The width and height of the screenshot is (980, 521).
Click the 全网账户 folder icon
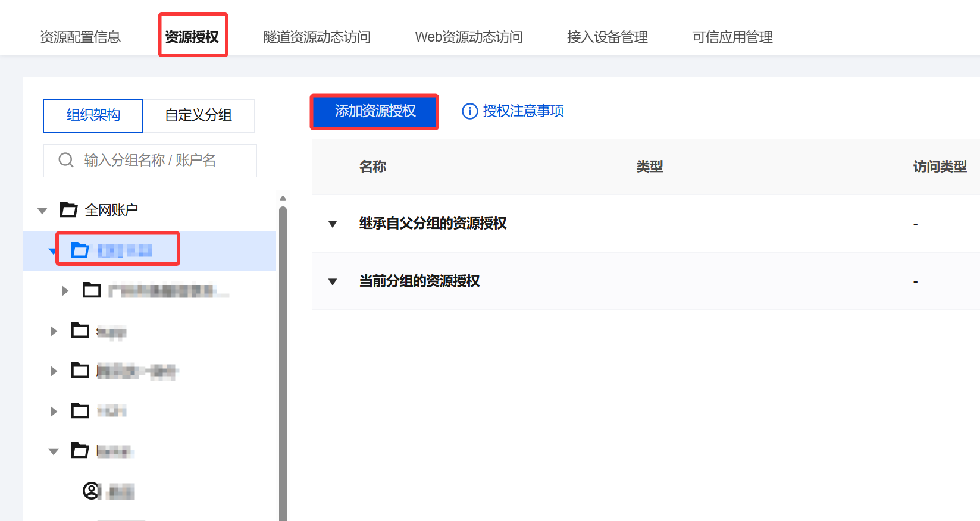(69, 210)
